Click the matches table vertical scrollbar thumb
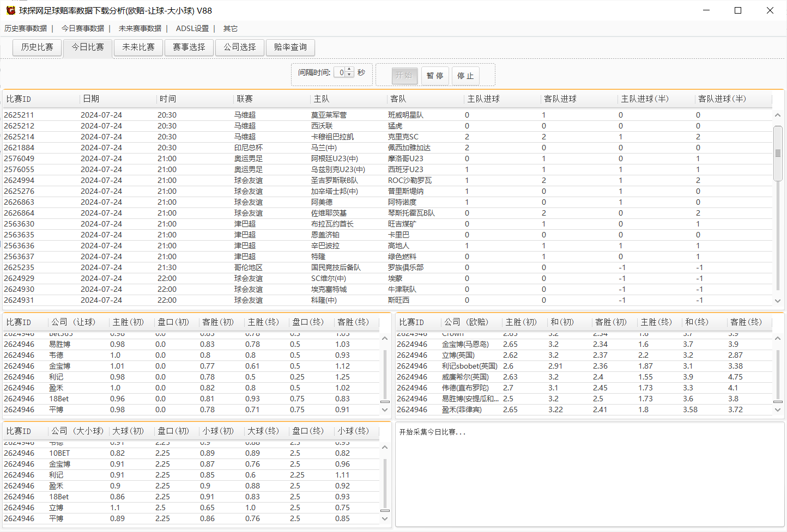This screenshot has height=532, width=787. point(778,154)
